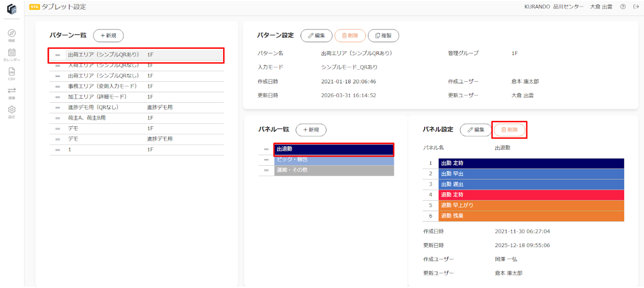Click KURANDO 品川センター in header
This screenshot has height=288, width=644.
[x=554, y=6]
